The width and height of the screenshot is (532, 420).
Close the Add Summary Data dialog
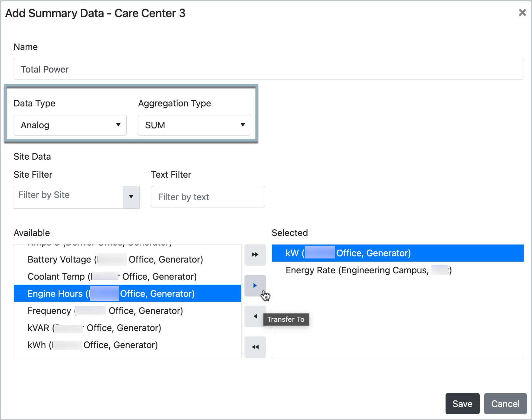pos(522,13)
